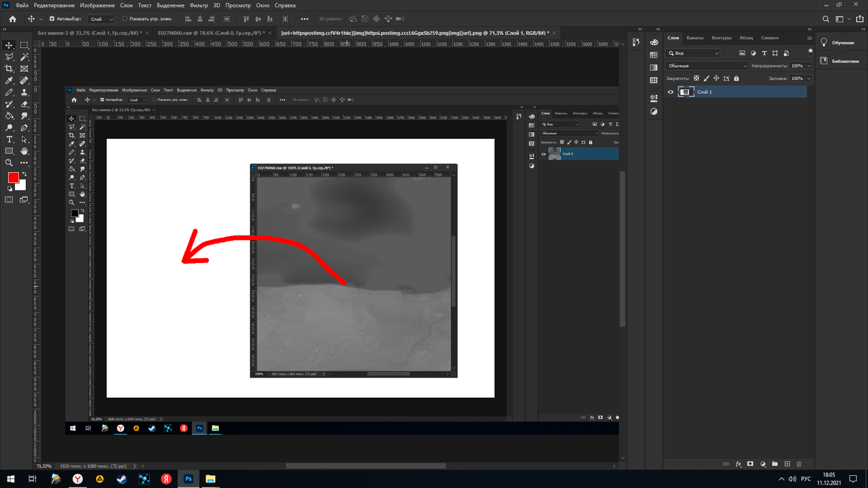The height and width of the screenshot is (488, 868).
Task: Filter layers by type layers icon
Action: pos(764,53)
